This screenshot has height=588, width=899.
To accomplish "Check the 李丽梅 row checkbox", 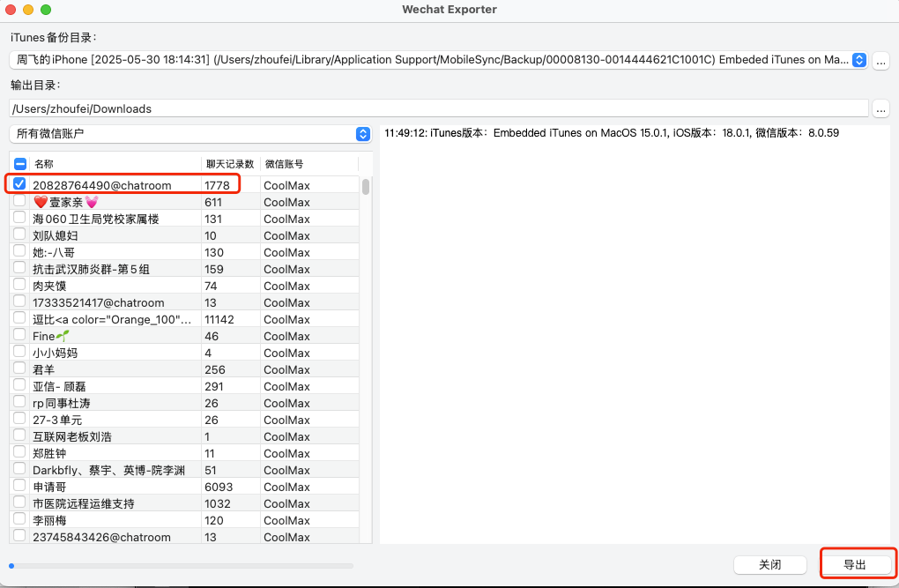I will [x=19, y=518].
